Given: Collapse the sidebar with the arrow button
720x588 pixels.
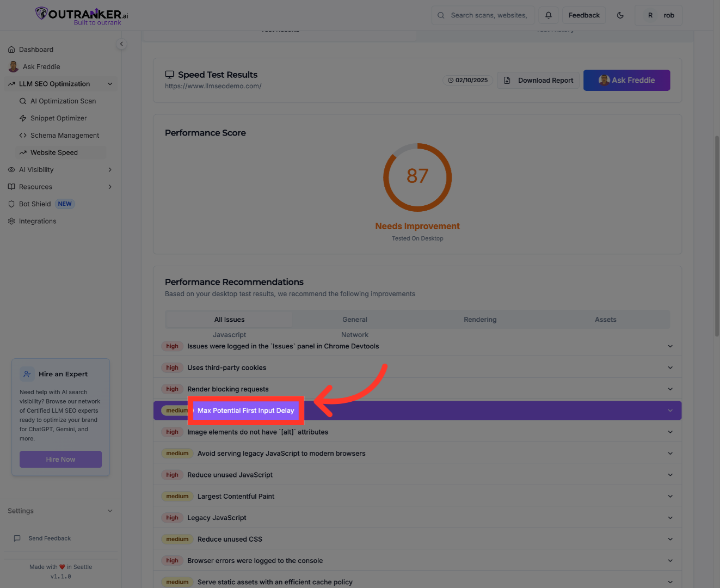Looking at the screenshot, I should [121, 44].
